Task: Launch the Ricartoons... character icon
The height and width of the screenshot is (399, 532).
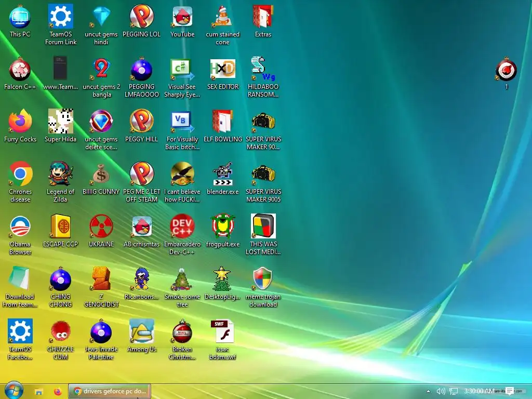Action: coord(141,279)
